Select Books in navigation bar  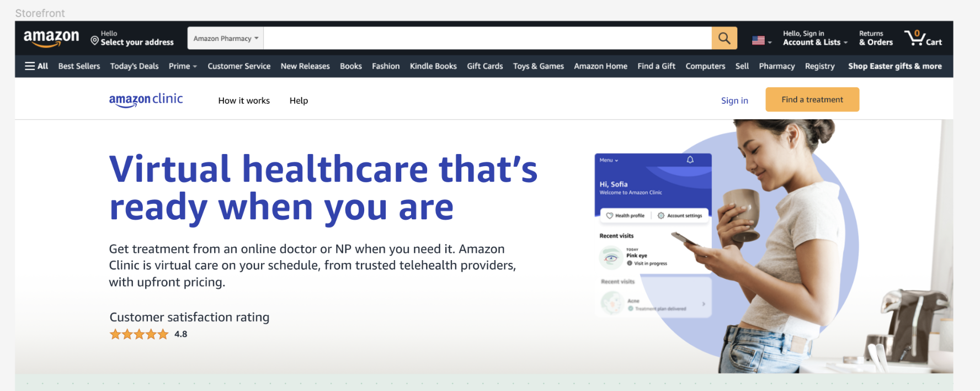click(x=351, y=66)
